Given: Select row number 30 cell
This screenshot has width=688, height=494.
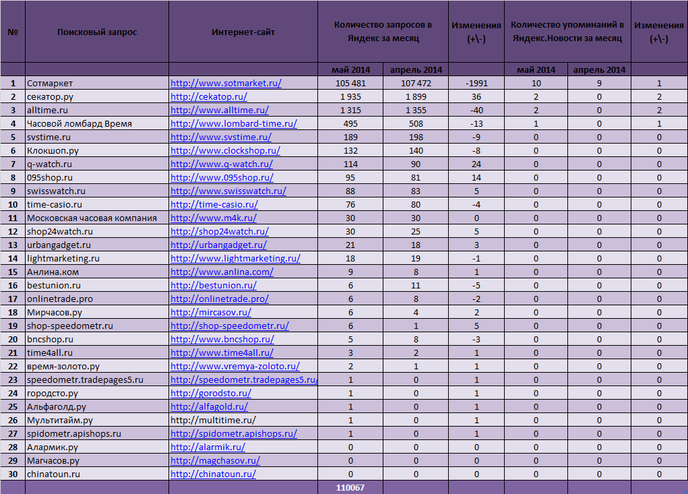Looking at the screenshot, I should pyautogui.click(x=12, y=475).
